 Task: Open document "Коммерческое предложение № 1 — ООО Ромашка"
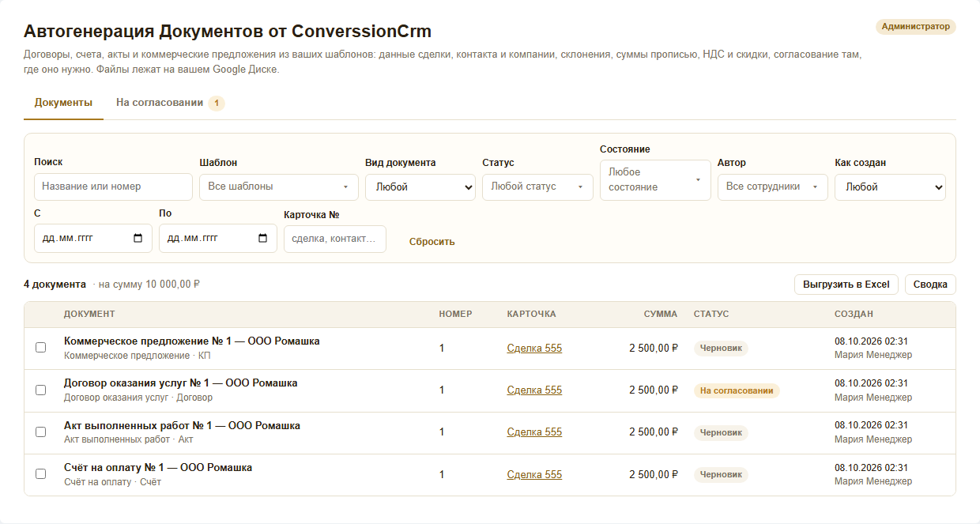[x=192, y=341]
